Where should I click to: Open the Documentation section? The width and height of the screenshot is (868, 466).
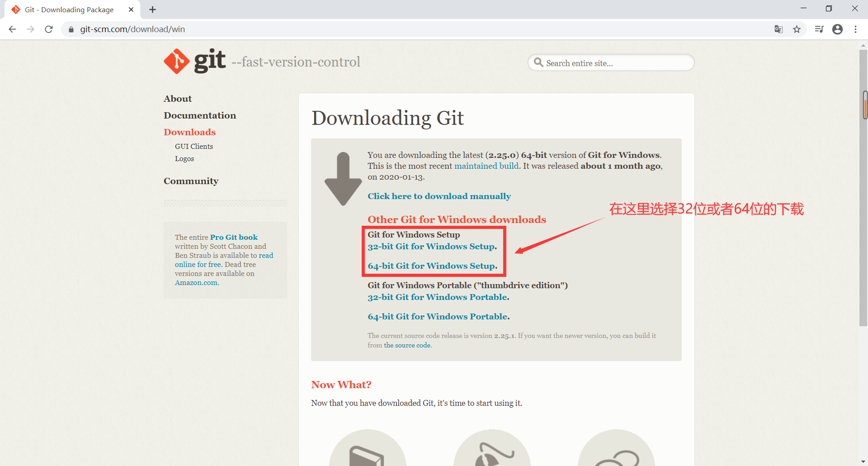[x=200, y=115]
